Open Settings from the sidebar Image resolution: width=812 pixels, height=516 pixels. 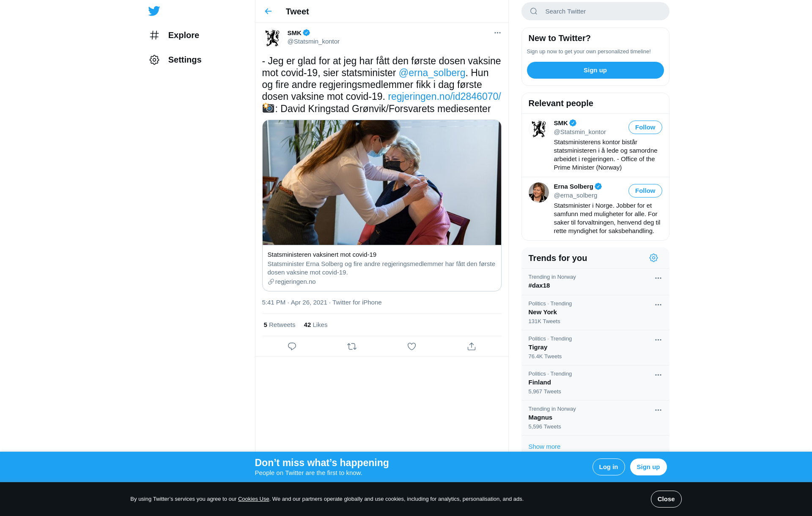176,60
